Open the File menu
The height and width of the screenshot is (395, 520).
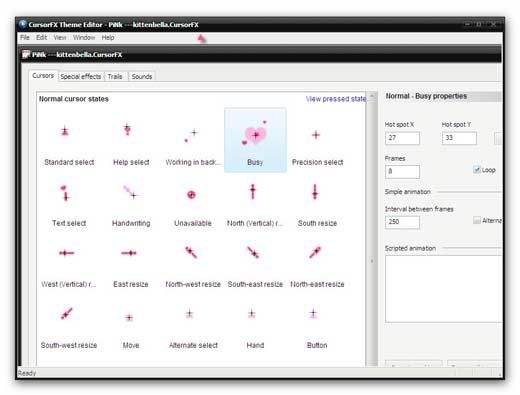pyautogui.click(x=25, y=37)
